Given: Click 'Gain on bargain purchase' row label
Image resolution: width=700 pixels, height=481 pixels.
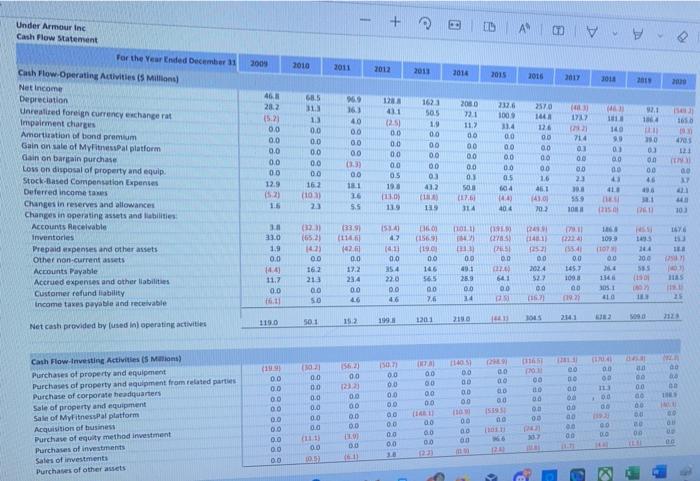Looking at the screenshot, I should (69, 158).
